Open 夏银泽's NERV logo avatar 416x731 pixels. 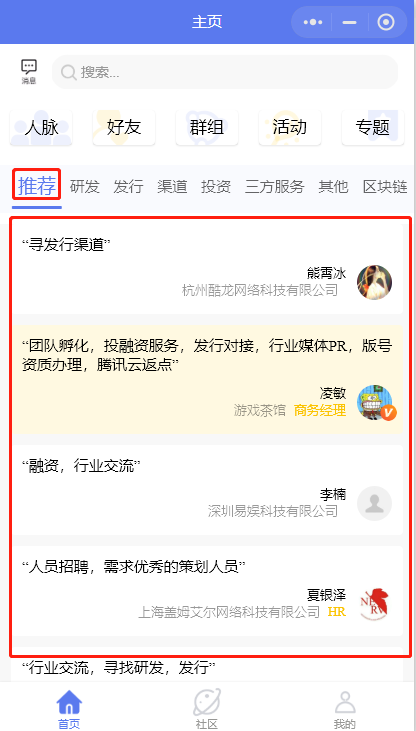374,604
